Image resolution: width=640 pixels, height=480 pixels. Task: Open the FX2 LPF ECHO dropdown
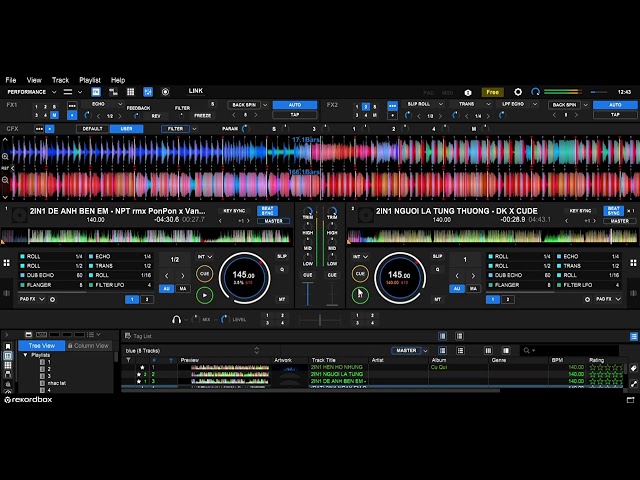(535, 104)
